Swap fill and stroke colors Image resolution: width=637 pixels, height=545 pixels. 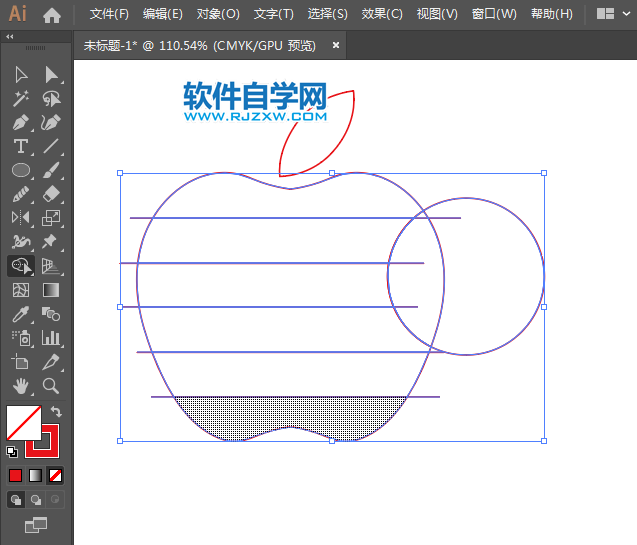[56, 412]
